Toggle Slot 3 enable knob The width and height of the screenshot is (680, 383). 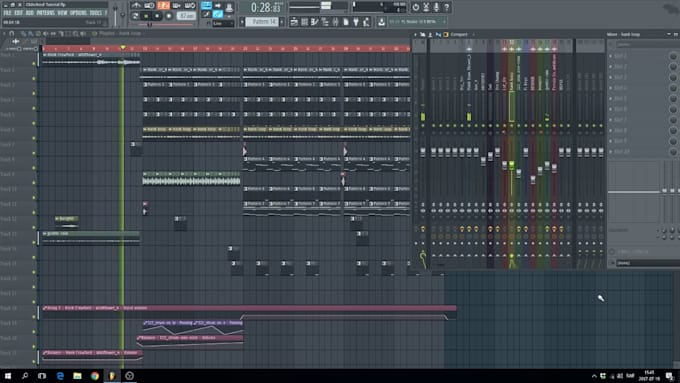click(673, 78)
